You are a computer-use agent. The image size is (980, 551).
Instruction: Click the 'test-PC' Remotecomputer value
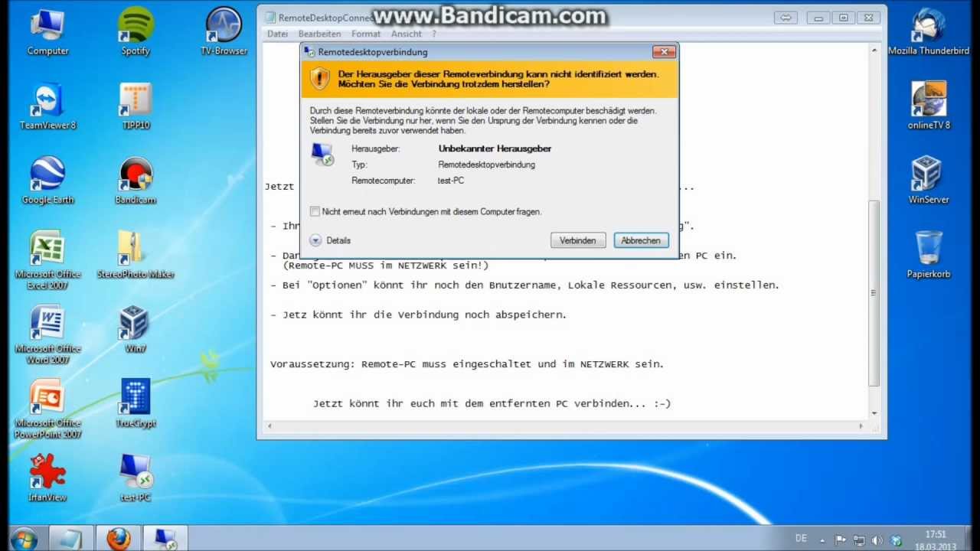[451, 181]
